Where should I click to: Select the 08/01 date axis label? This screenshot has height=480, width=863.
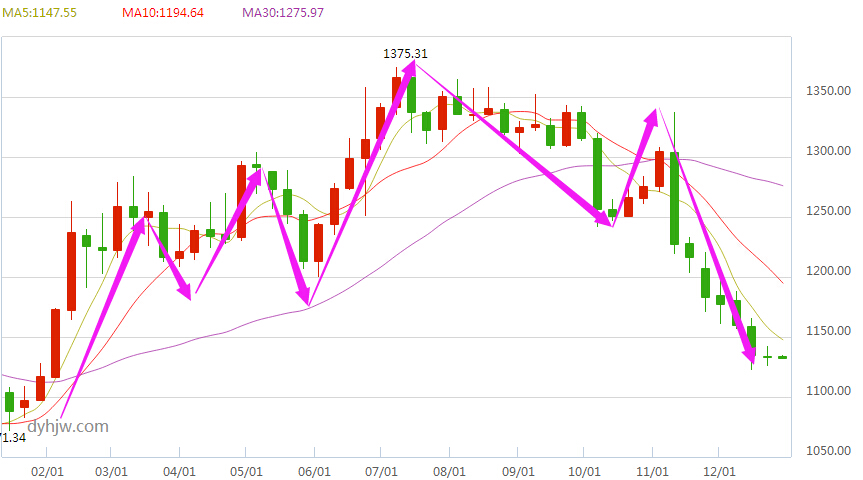coord(449,472)
